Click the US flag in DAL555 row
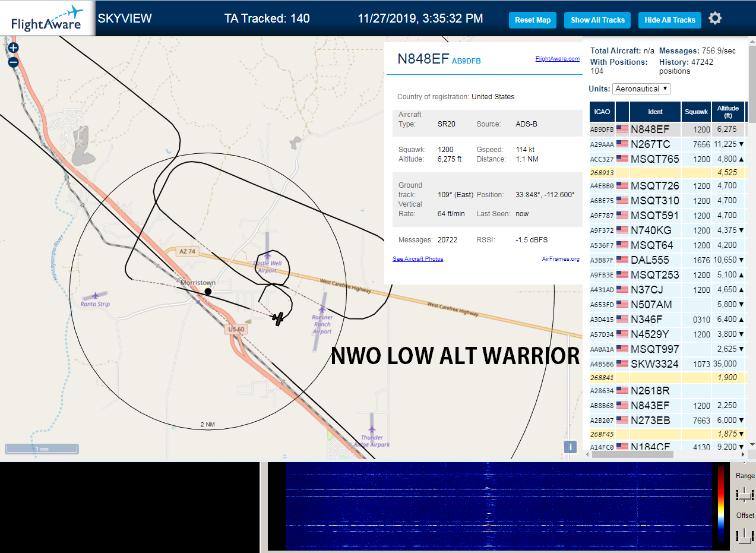 click(622, 260)
